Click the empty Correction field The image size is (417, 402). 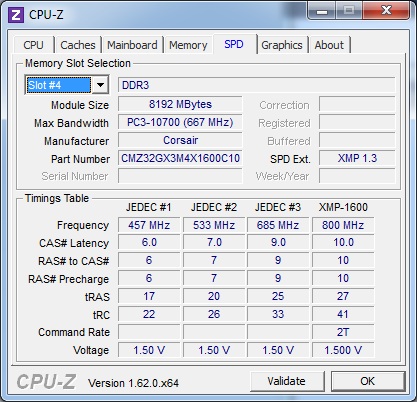click(357, 104)
